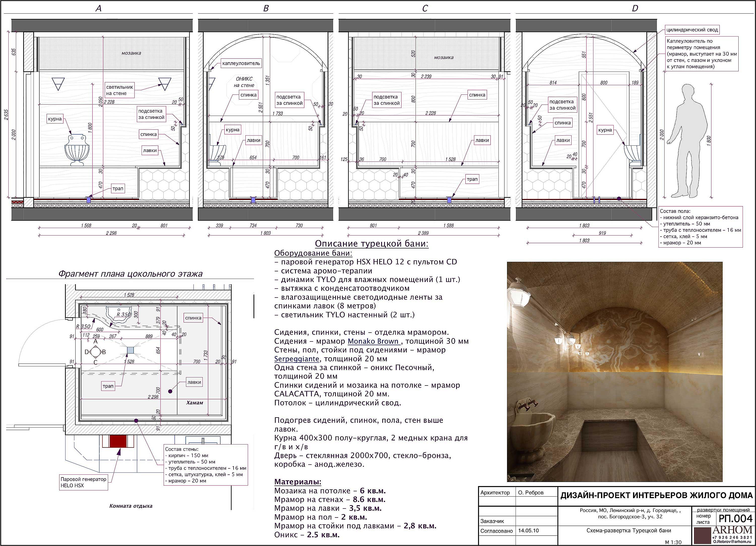Click the blue drain marker in section C floor
This screenshot has width=756, height=546.
point(449,200)
